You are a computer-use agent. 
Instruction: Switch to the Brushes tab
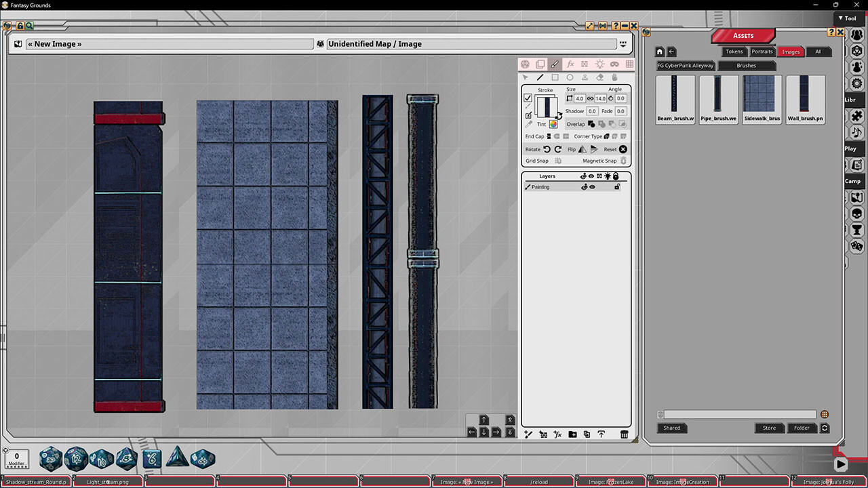pyautogui.click(x=747, y=66)
